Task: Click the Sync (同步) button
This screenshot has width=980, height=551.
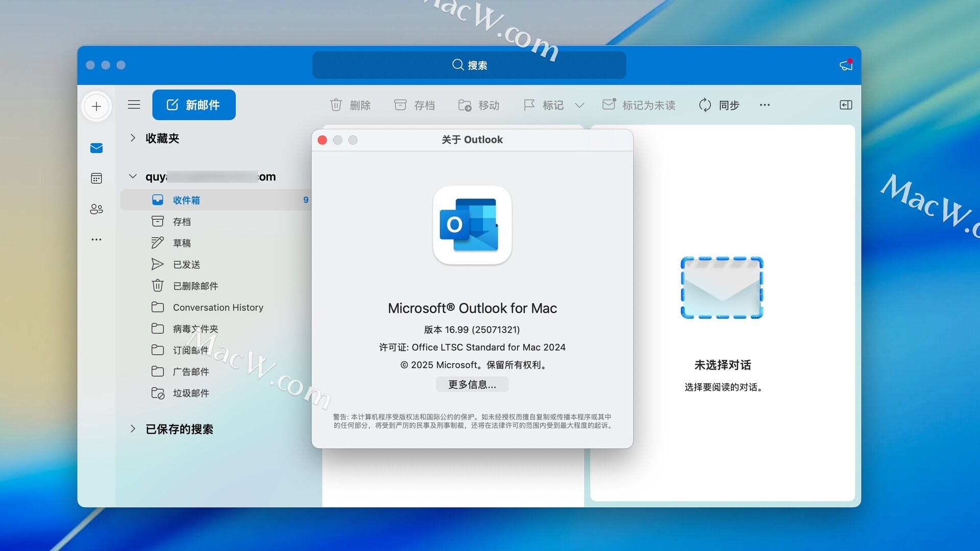Action: pos(719,105)
